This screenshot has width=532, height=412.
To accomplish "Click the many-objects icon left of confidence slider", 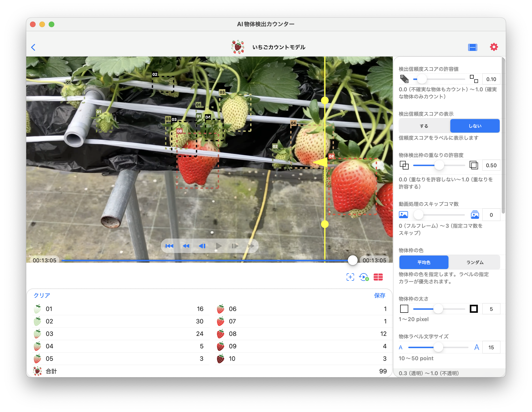I will pyautogui.click(x=404, y=79).
